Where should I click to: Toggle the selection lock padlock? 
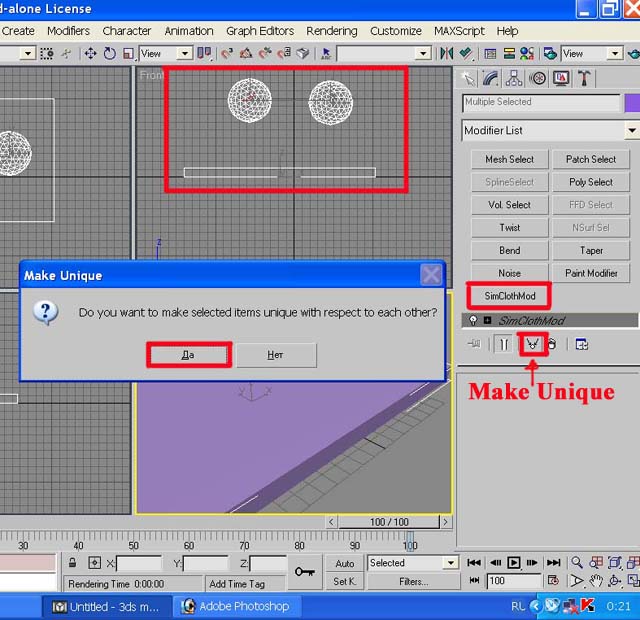coord(71,563)
